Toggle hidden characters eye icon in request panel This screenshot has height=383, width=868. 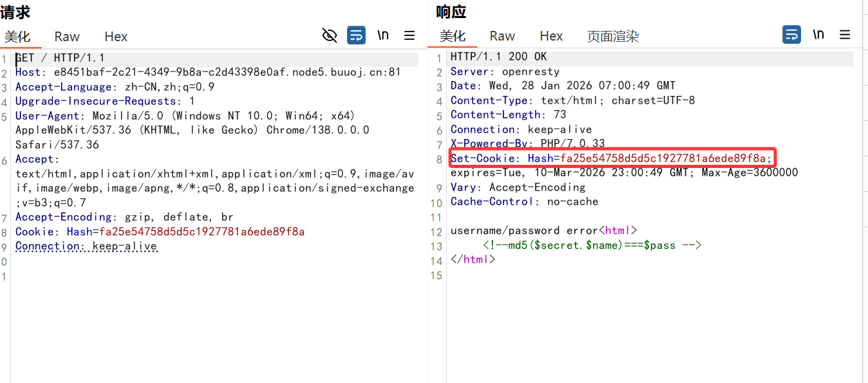tap(330, 35)
